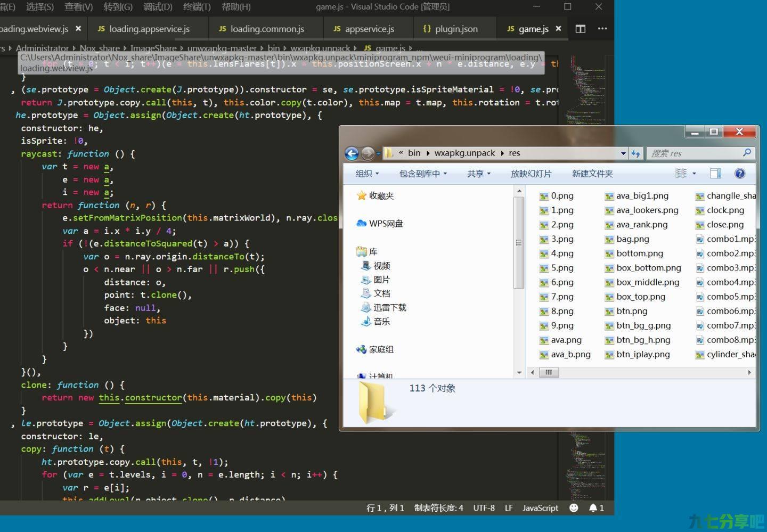767x532 pixels.
Task: Open the 组织 dropdown menu
Action: click(367, 174)
